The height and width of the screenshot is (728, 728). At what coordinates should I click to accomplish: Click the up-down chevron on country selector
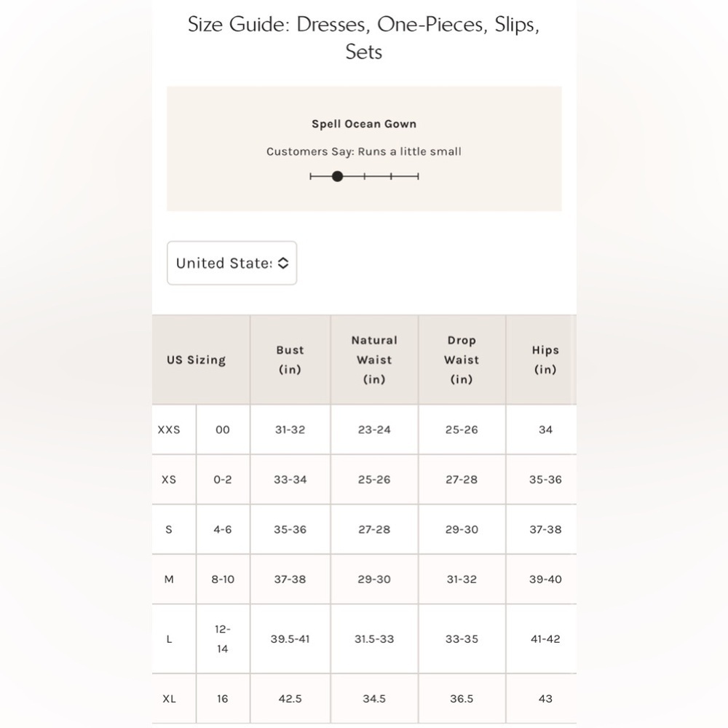tap(283, 263)
